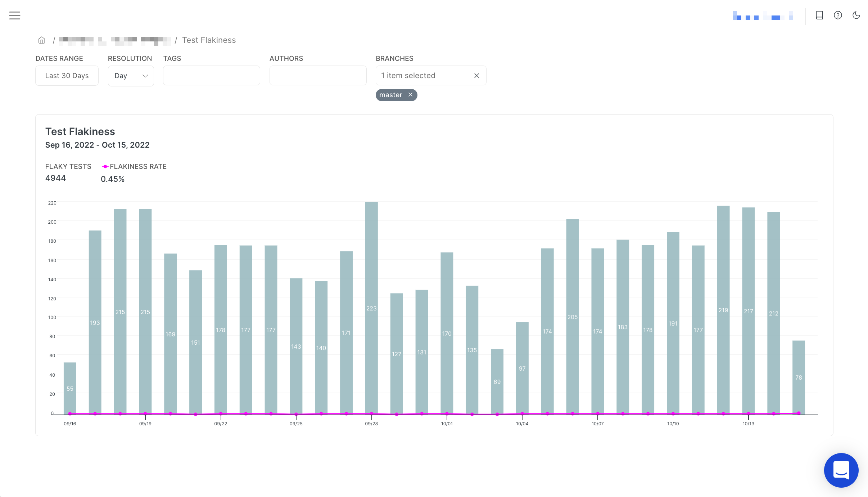Image resolution: width=868 pixels, height=497 pixels.
Task: Toggle dark mode moon icon
Action: tap(856, 15)
